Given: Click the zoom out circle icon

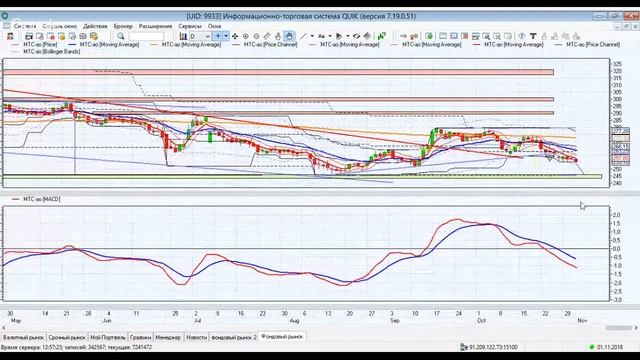Looking at the screenshot, I should pyautogui.click(x=256, y=36).
